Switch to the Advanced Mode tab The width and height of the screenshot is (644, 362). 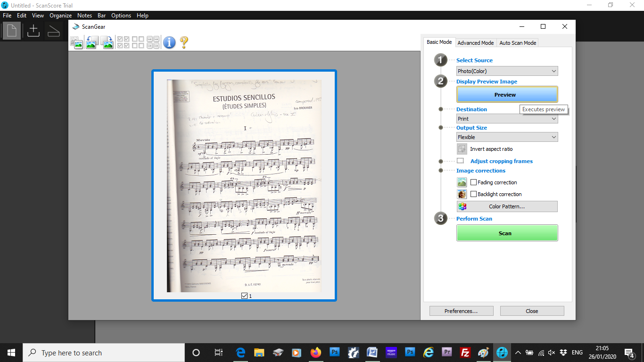[x=476, y=42]
